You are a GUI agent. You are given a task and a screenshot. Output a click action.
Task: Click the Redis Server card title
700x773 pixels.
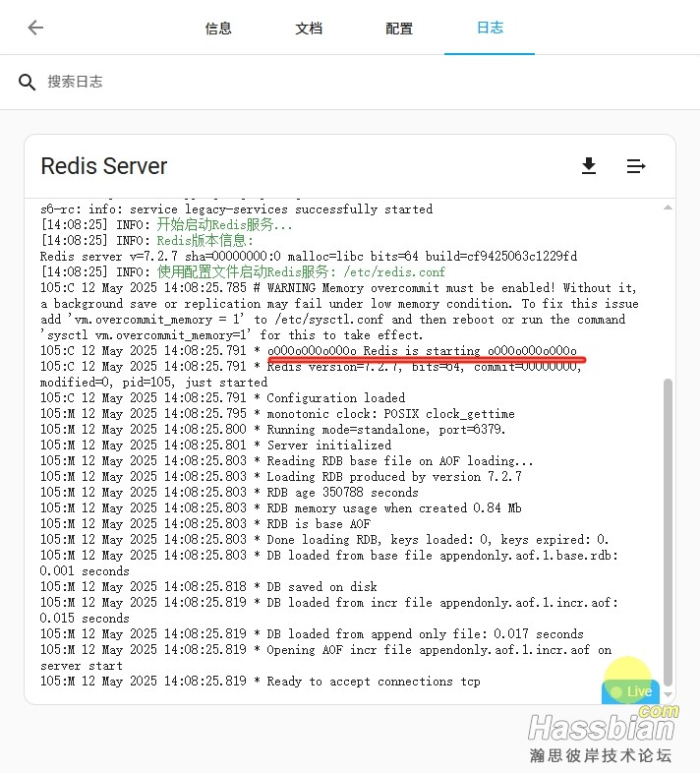tap(104, 166)
